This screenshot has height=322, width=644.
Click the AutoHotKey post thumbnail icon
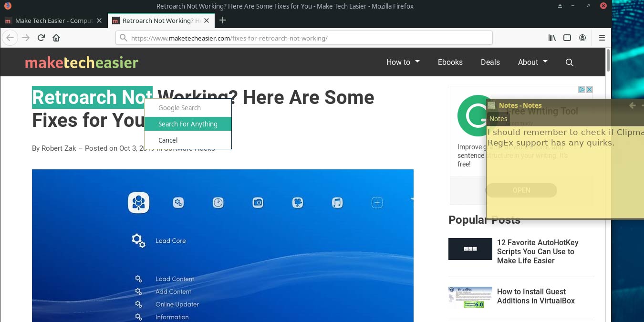click(470, 249)
